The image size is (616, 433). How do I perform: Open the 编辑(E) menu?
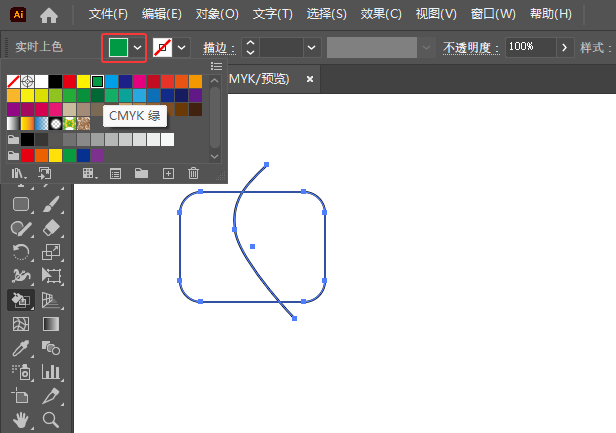[x=161, y=14]
